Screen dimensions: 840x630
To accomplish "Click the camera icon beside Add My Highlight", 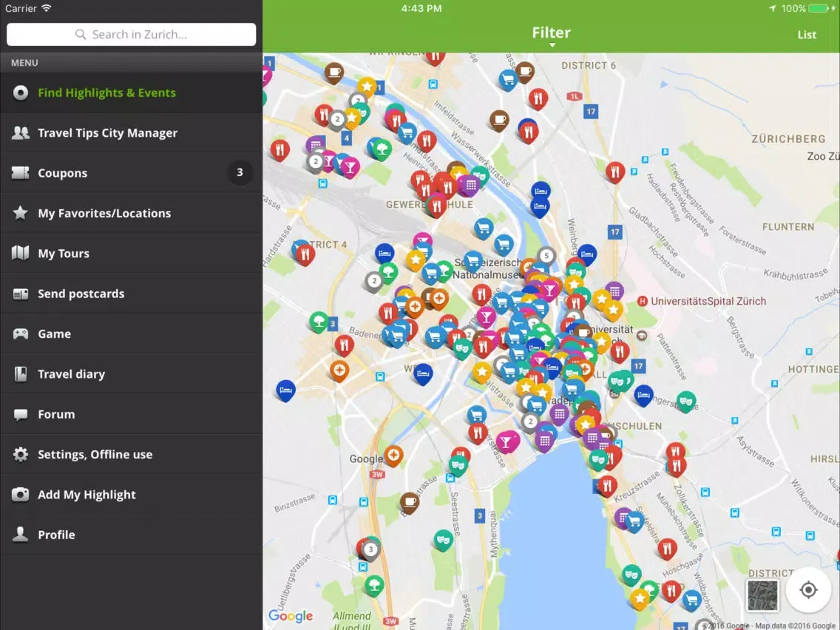I will tap(21, 494).
